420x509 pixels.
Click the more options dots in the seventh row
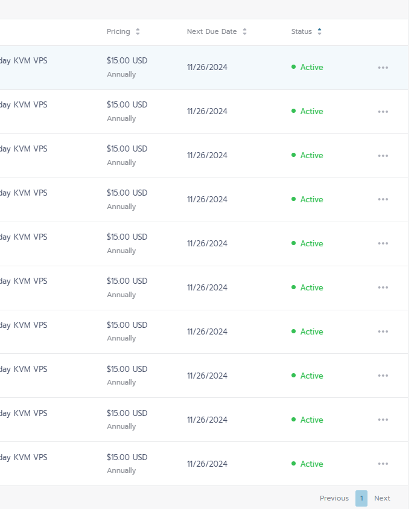pyautogui.click(x=383, y=331)
